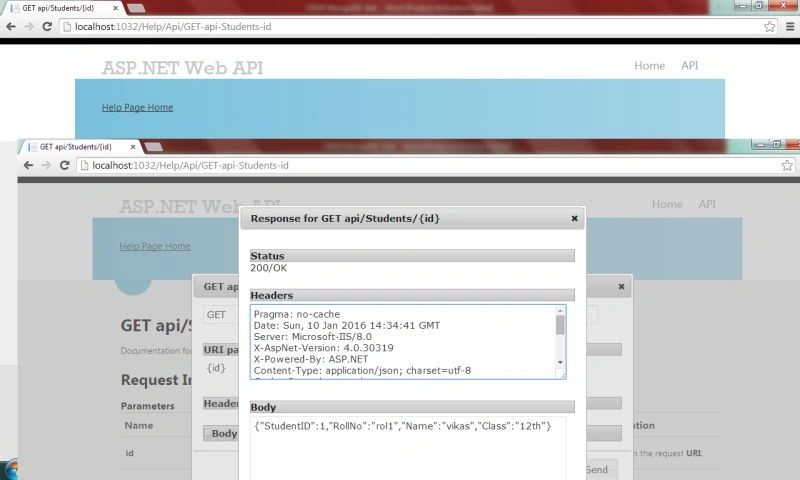Click Home link in top window
This screenshot has width=800, height=480.
pos(649,65)
